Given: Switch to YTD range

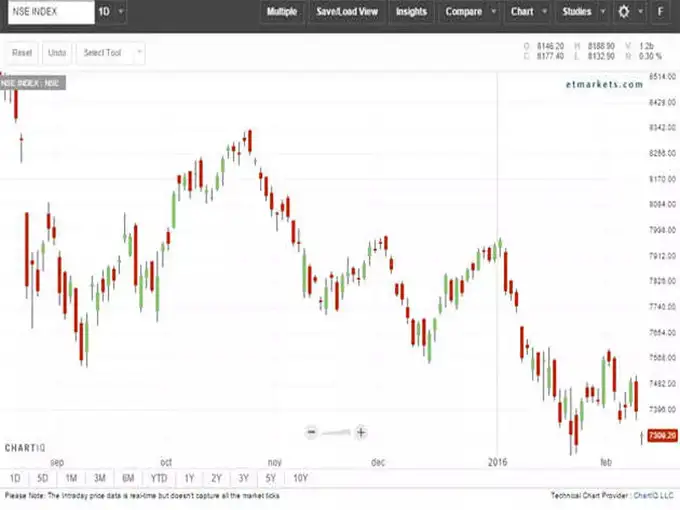Looking at the screenshot, I should click(159, 478).
